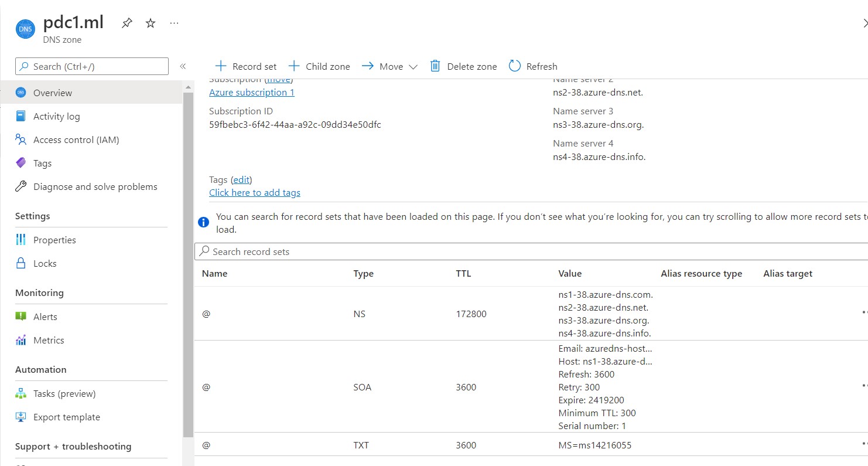Open the SOA record set row
Screen dimensions: 868x466
click(x=531, y=387)
